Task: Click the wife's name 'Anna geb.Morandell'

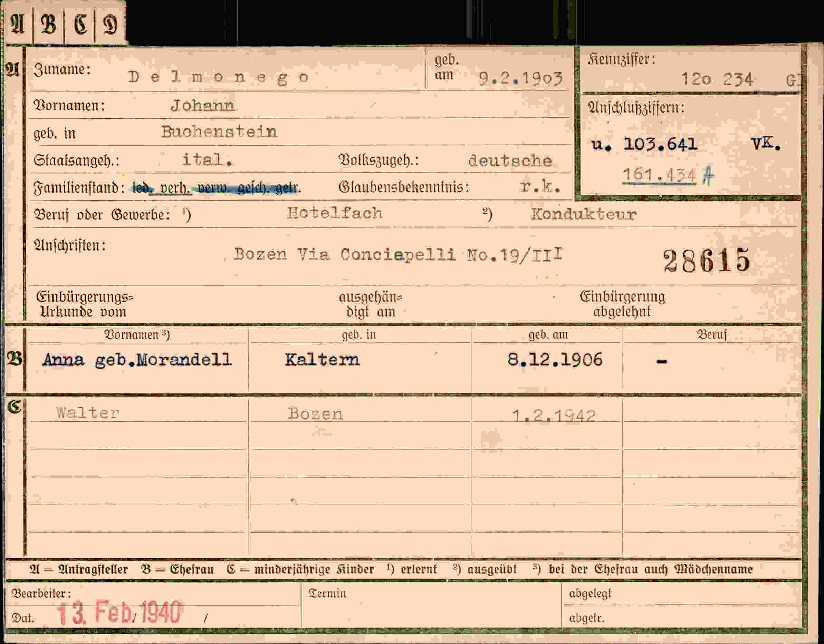Action: 137,360
